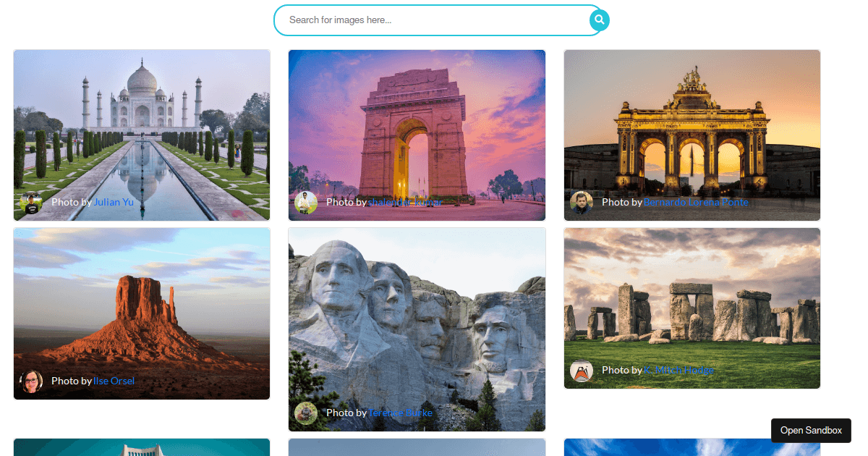
Task: Open Julian Yu's photographer profile link
Action: click(x=114, y=202)
